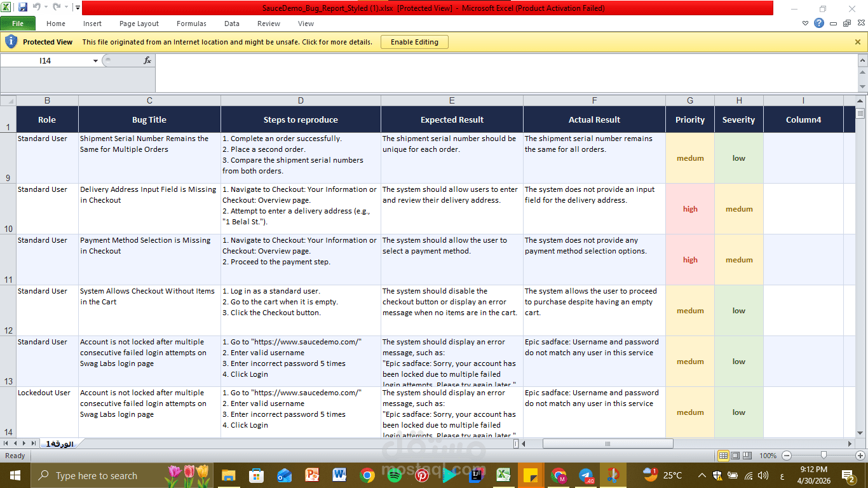
Task: Go to the last sheet tab arrow
Action: (x=34, y=444)
